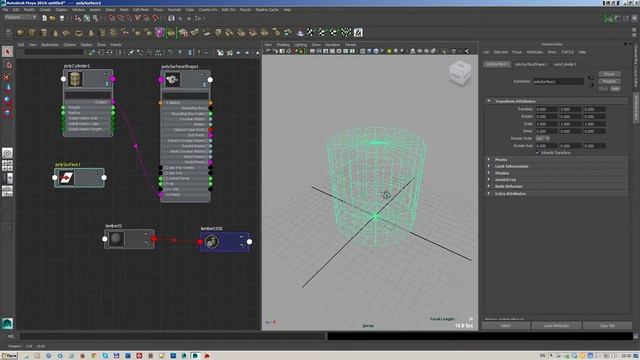The width and height of the screenshot is (640, 360).
Task: Click the polygon cube shelf icon
Action: pyautogui.click(x=32, y=33)
